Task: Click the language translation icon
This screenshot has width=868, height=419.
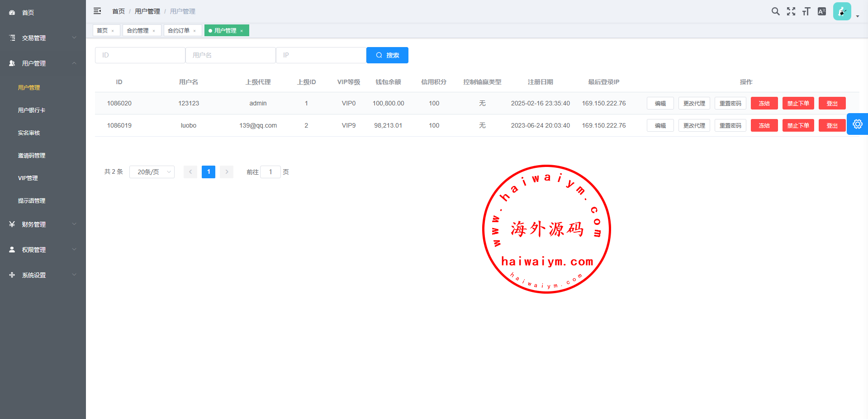Action: pyautogui.click(x=821, y=11)
